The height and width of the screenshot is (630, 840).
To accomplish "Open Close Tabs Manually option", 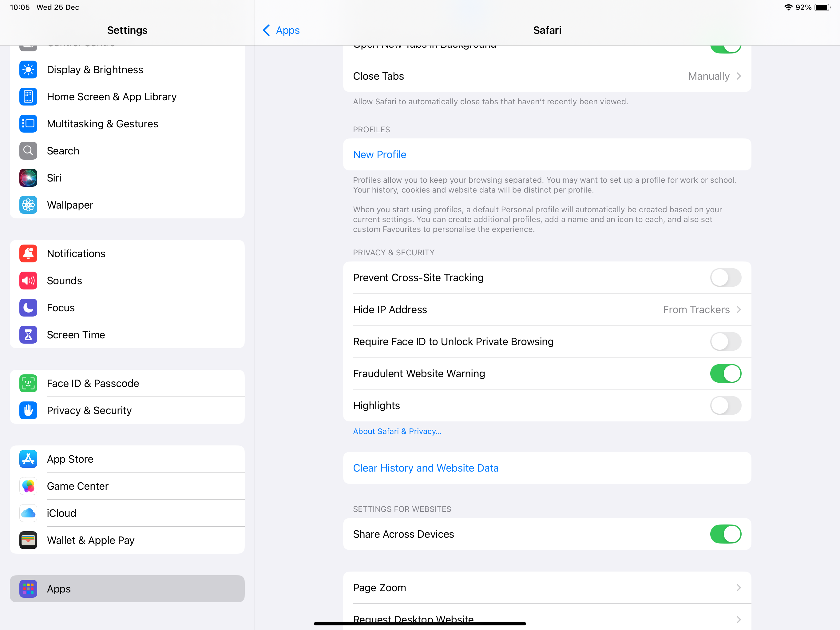I will (x=547, y=76).
